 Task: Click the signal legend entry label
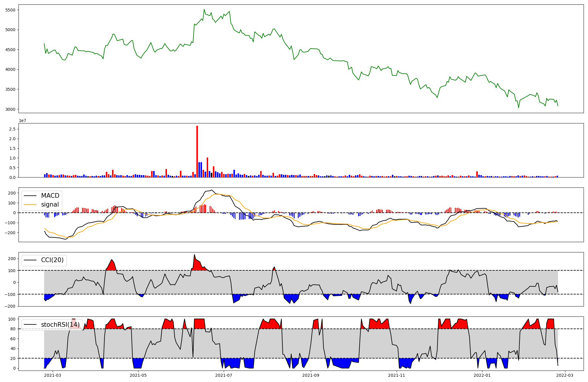50,205
